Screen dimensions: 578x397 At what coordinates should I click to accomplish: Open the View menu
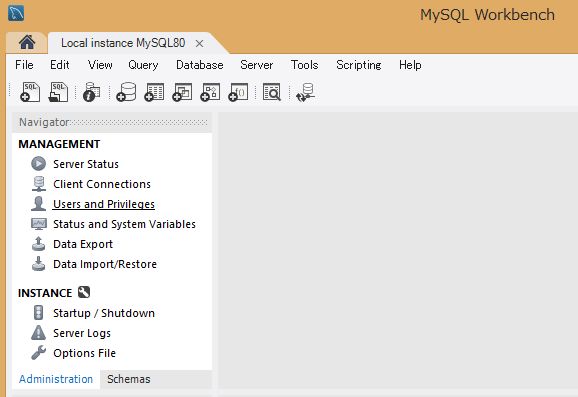pyautogui.click(x=100, y=65)
